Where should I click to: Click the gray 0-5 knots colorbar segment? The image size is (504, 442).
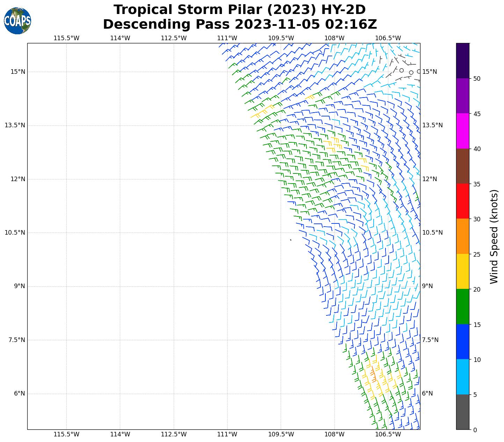[463, 412]
